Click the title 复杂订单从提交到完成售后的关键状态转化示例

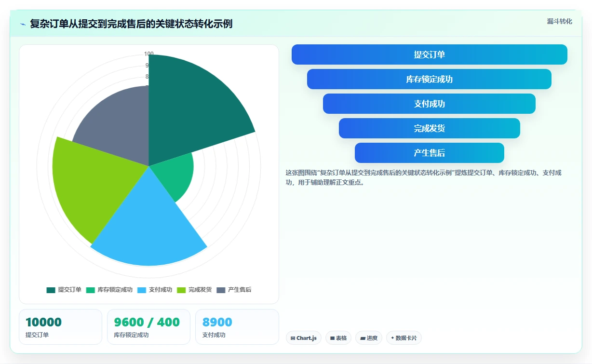(x=131, y=24)
